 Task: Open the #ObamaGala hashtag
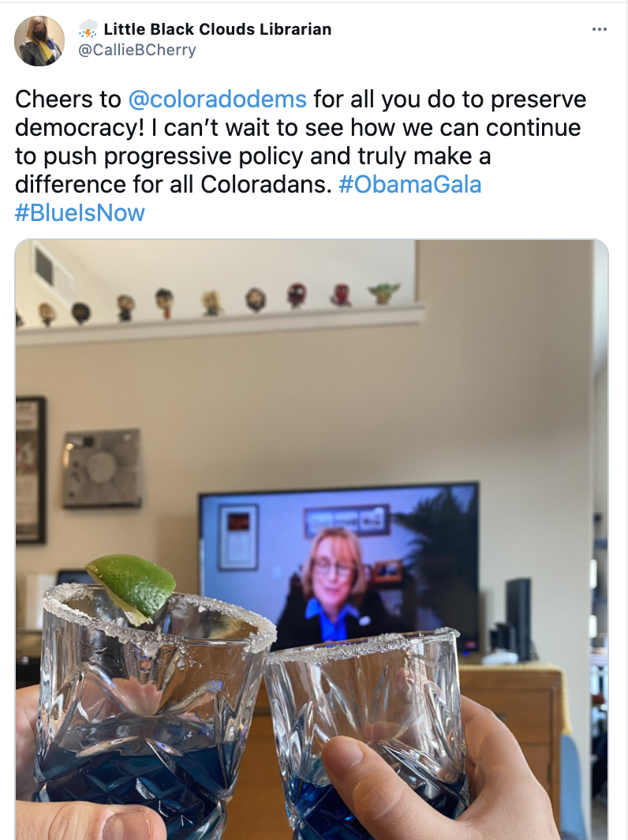coord(410,184)
